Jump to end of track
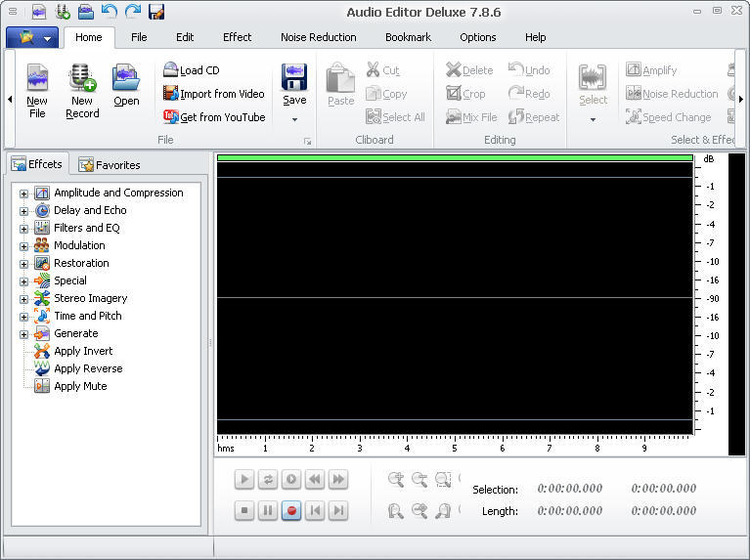Screen dimensions: 750x560 coord(338,511)
